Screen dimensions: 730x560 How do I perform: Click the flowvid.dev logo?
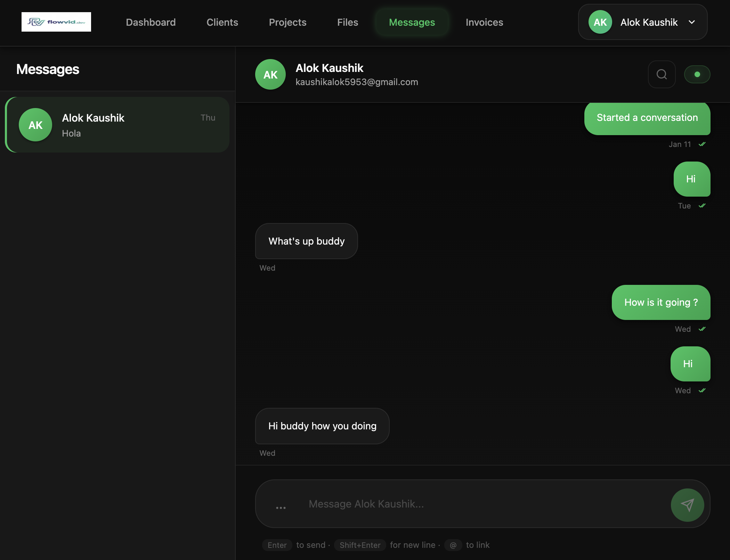click(56, 22)
